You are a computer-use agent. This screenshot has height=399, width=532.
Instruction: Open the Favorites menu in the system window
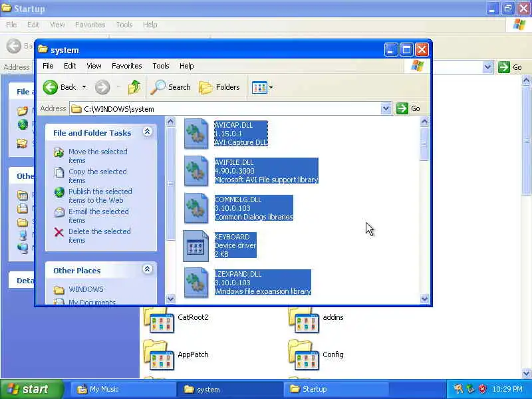[127, 66]
